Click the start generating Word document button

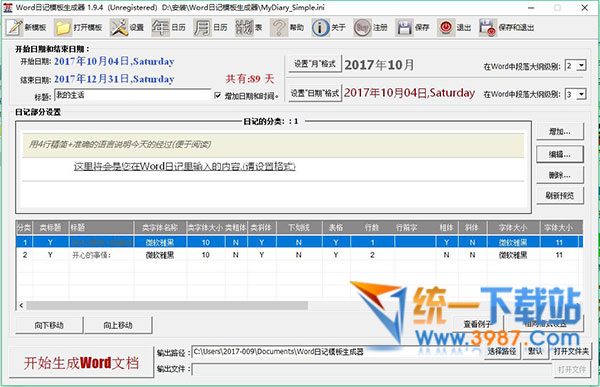click(82, 363)
